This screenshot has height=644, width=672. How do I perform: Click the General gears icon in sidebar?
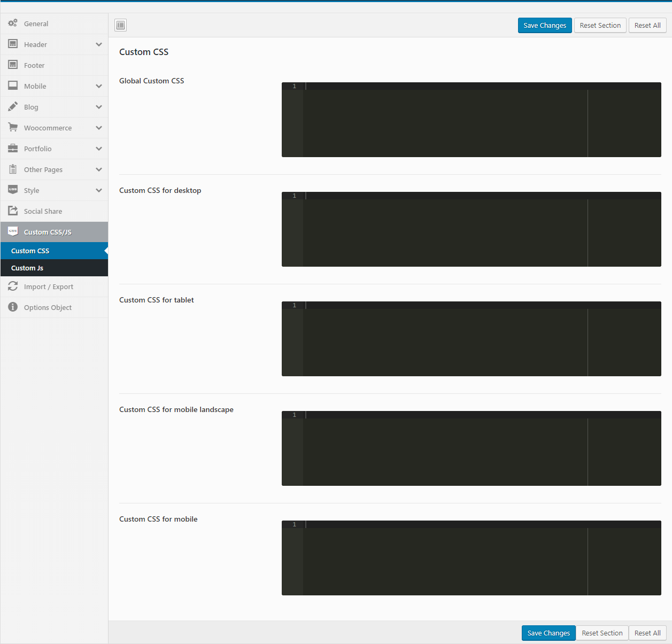(13, 24)
